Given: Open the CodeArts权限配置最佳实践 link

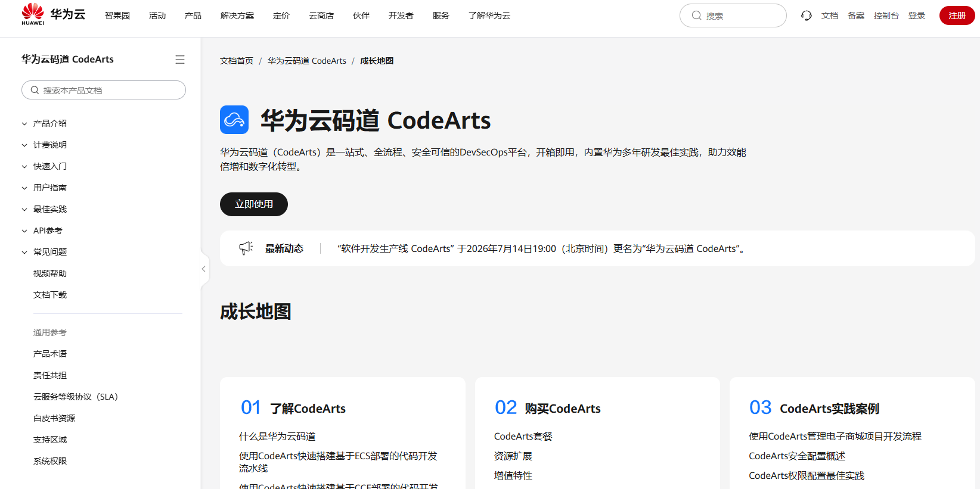Looking at the screenshot, I should click(x=807, y=476).
